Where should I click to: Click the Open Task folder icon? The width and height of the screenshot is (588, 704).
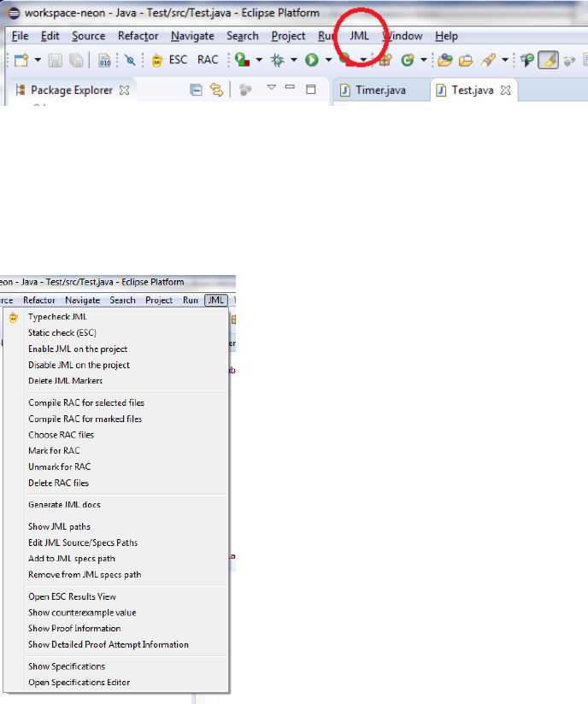coord(466,60)
